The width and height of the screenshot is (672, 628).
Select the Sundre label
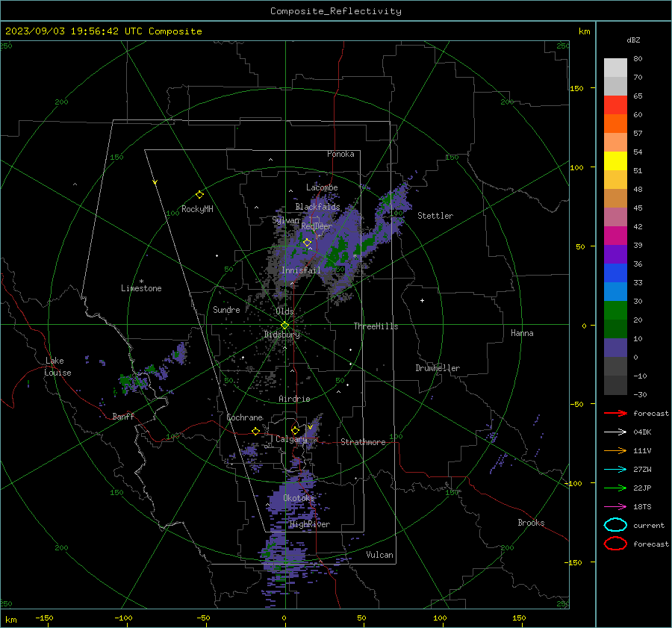coord(226,309)
